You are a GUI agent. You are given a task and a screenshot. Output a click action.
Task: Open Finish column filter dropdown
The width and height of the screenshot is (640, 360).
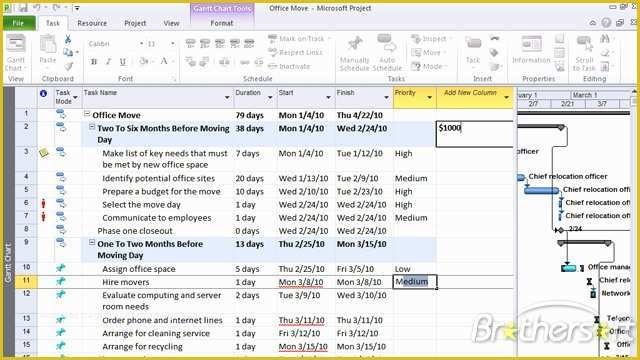tap(387, 98)
